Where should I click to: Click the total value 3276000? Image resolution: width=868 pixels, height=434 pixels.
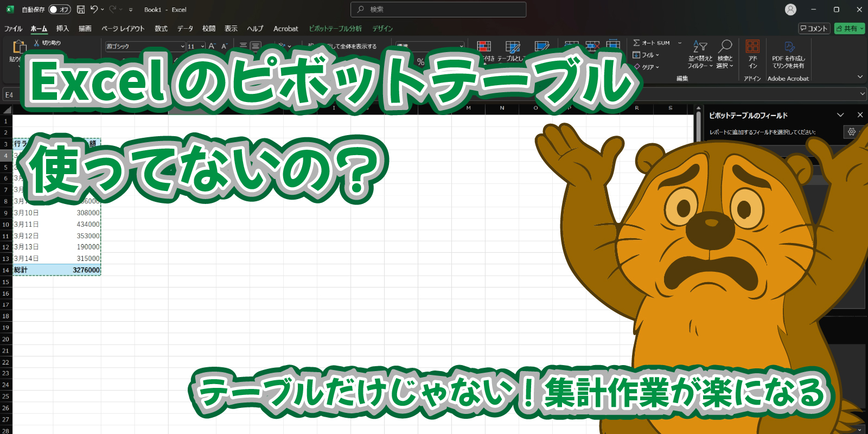click(77, 270)
